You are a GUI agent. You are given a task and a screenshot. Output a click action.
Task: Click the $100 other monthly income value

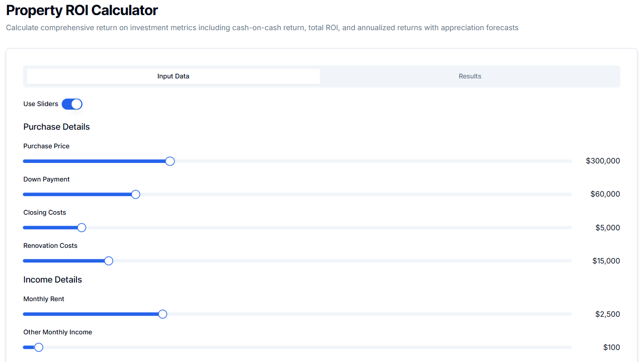611,347
